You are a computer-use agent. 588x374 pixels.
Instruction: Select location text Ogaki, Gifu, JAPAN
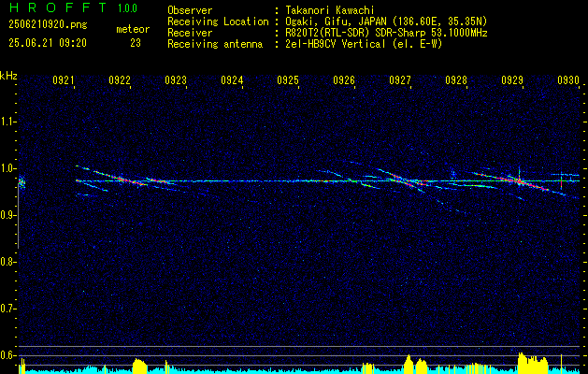pos(336,22)
